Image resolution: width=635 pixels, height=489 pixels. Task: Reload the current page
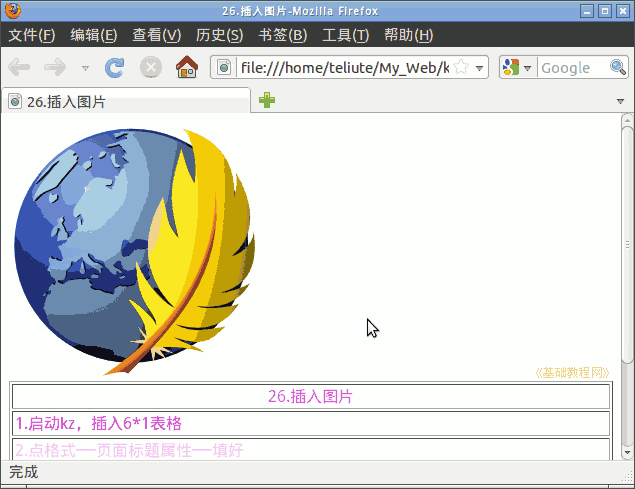115,67
